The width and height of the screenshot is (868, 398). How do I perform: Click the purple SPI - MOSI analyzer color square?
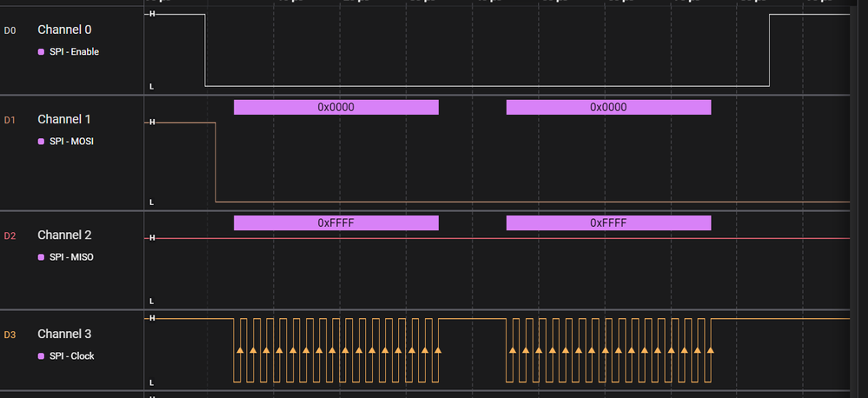[x=41, y=142]
